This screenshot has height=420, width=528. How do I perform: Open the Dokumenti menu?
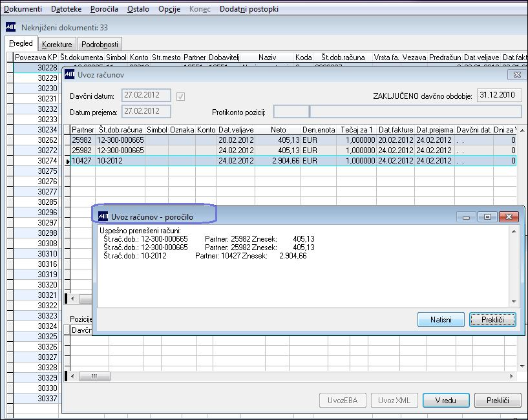point(23,9)
